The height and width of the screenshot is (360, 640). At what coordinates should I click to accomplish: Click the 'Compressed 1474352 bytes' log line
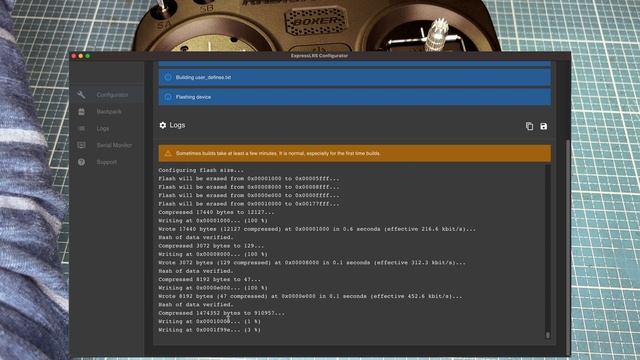tap(222, 313)
